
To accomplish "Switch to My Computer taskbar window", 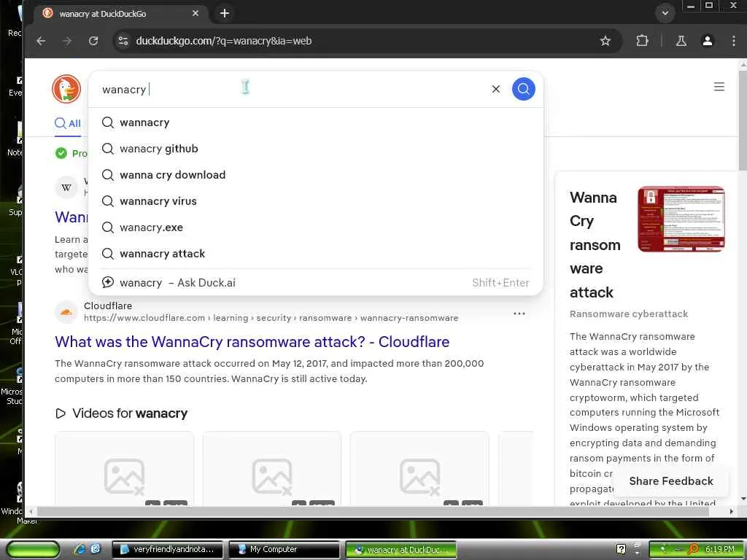I will (x=284, y=550).
